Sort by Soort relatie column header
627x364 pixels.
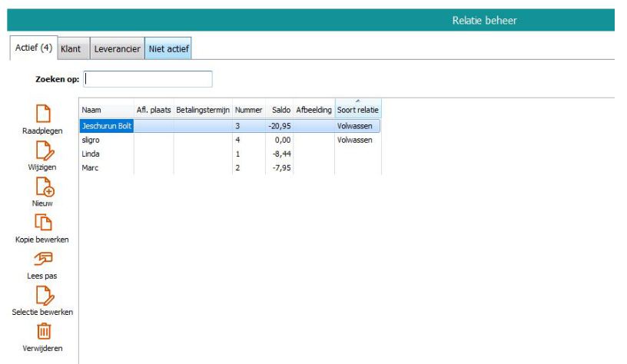pos(357,111)
